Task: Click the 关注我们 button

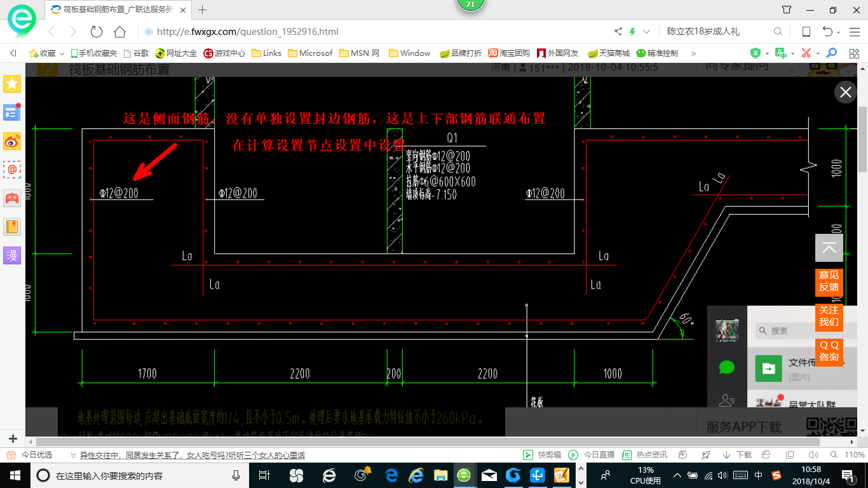Action: coord(829,316)
